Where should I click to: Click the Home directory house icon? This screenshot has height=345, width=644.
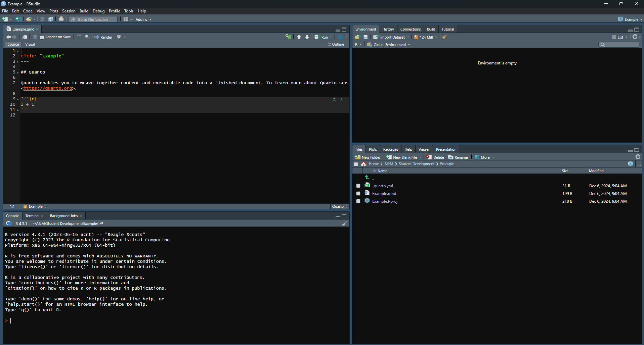[x=363, y=164]
